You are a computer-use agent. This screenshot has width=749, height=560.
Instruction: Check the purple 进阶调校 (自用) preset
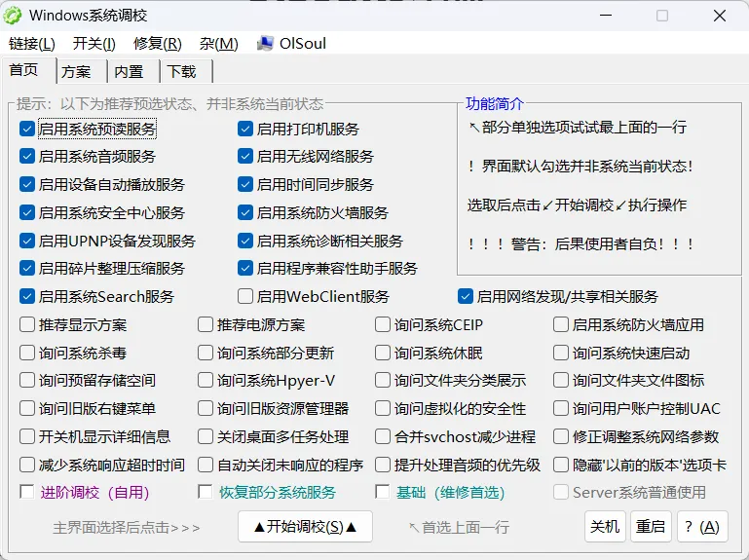pyautogui.click(x=27, y=492)
